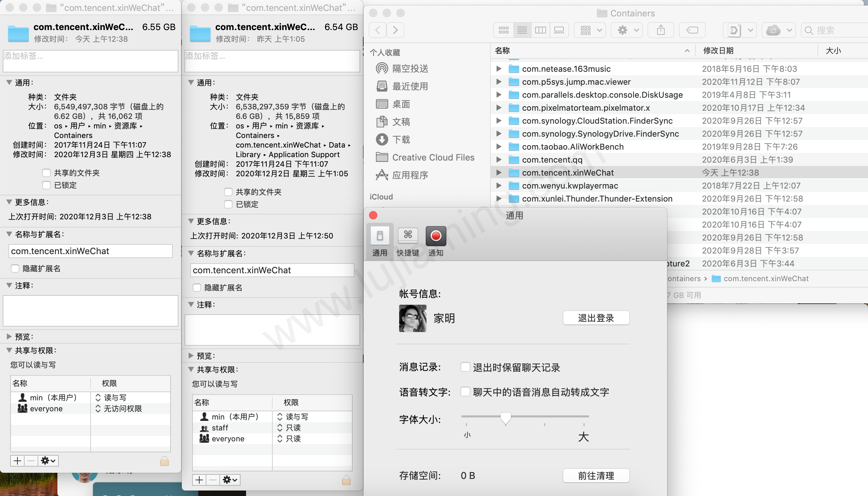Click the 前往清理 button
The image size is (868, 496).
tap(596, 476)
